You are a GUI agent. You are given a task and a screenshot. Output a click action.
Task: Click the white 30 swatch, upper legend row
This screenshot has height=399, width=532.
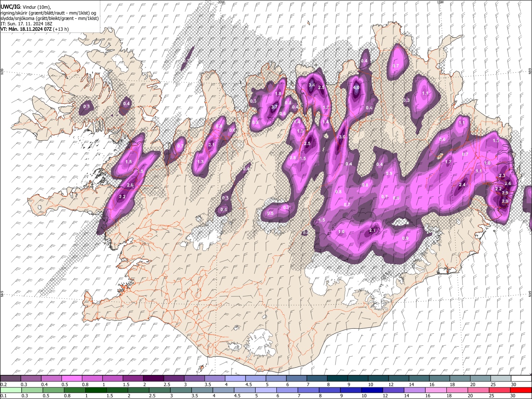pos(521,379)
